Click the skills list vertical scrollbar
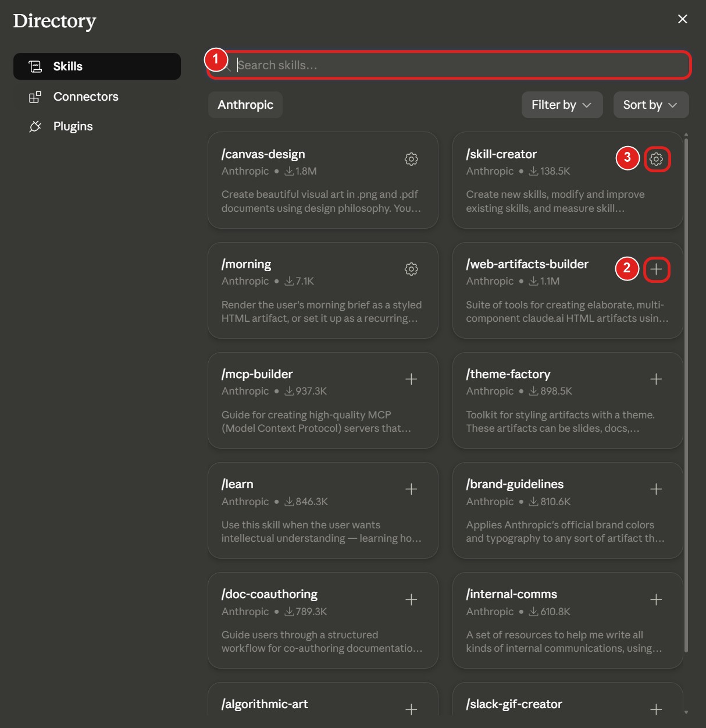This screenshot has height=728, width=706. [686, 395]
